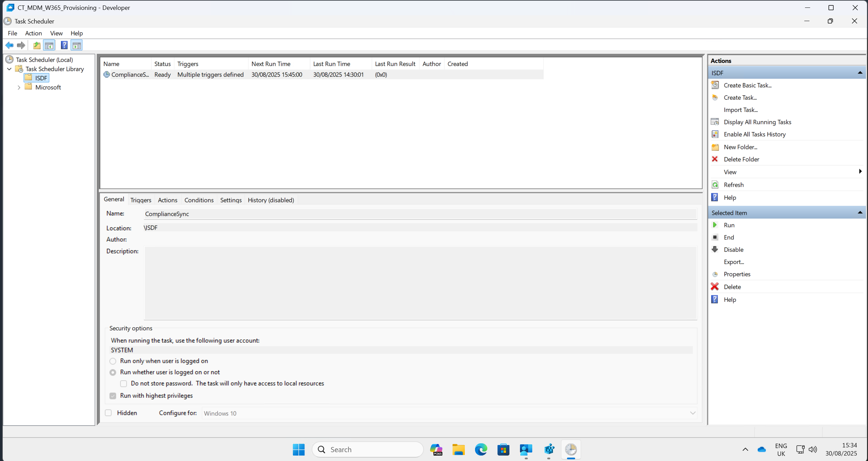Click the Disable action link

coord(733,249)
